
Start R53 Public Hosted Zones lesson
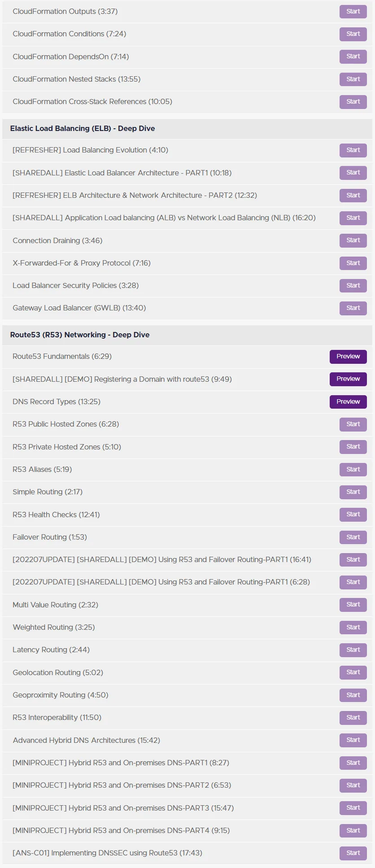coord(353,424)
